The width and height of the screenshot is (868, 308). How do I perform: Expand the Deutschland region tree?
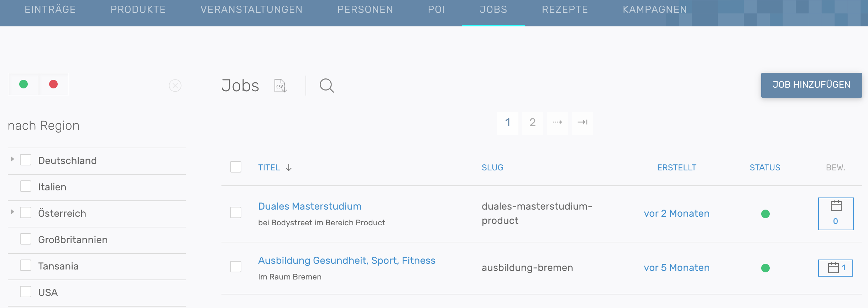tap(12, 159)
